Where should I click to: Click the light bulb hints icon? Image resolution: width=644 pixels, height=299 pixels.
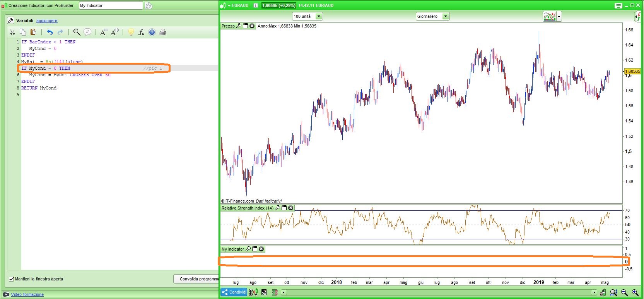point(131,32)
